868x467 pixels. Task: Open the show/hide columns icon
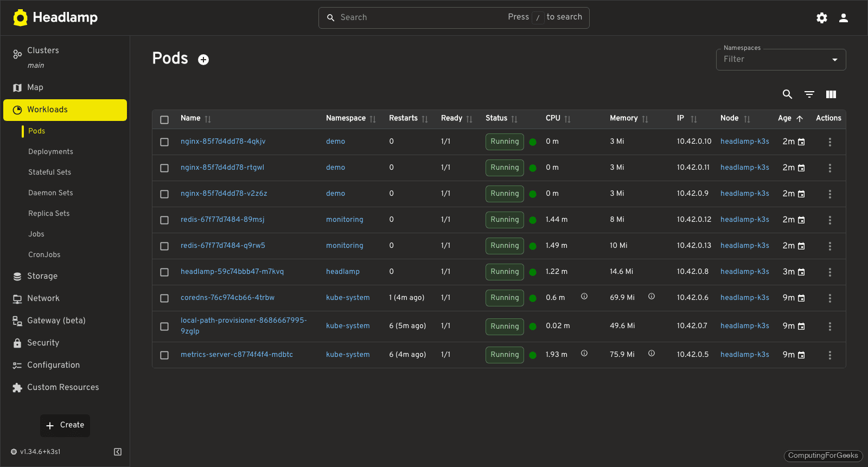831,94
